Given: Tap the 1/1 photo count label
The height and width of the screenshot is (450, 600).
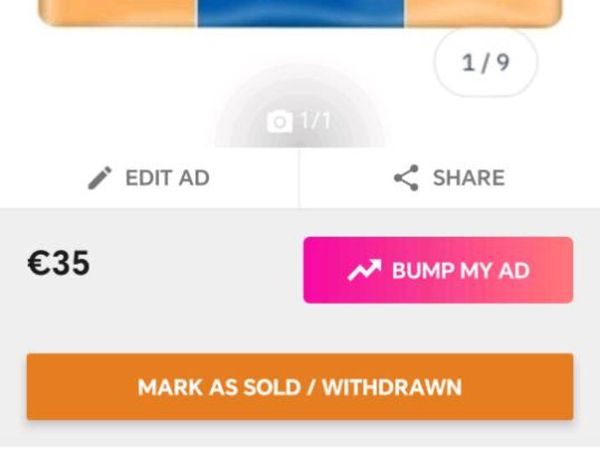Looking at the screenshot, I should [316, 121].
